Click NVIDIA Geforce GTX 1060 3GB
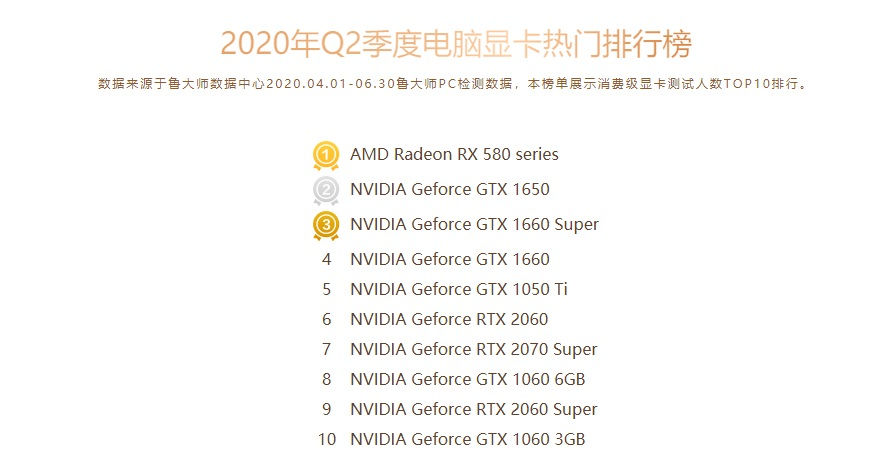The height and width of the screenshot is (465, 891). tap(468, 439)
